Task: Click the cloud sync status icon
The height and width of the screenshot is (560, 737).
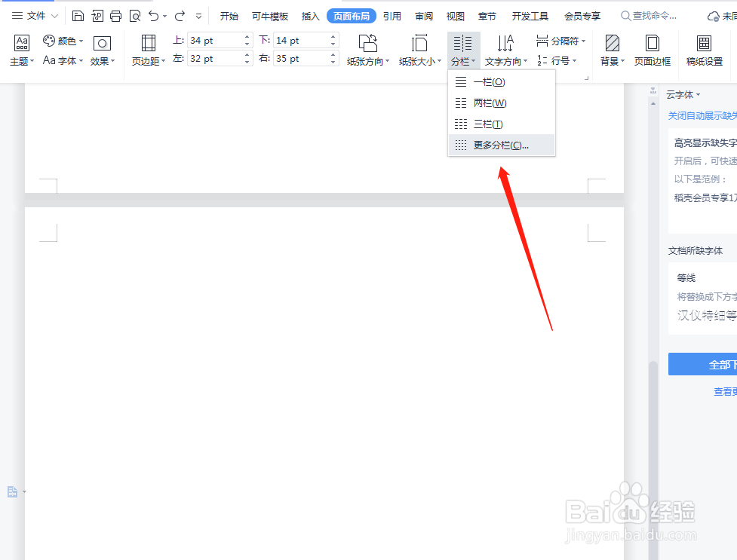Action: [x=713, y=17]
